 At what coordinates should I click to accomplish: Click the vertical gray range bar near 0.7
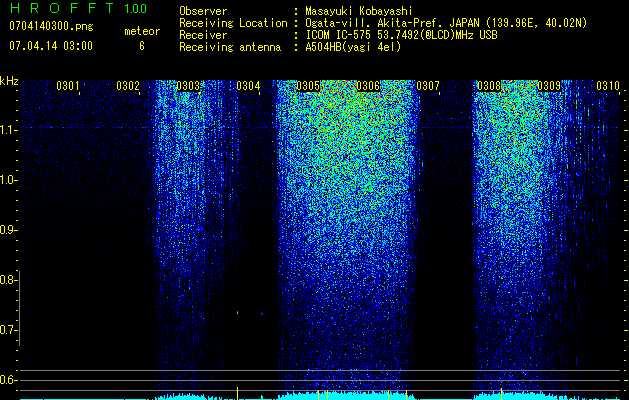[x=19, y=308]
